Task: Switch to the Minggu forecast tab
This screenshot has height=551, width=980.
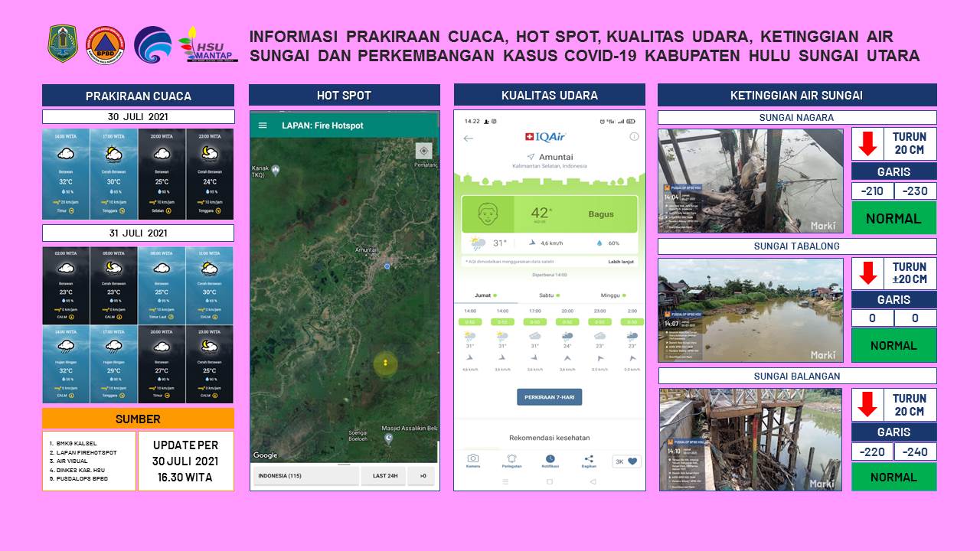Action: coord(612,295)
